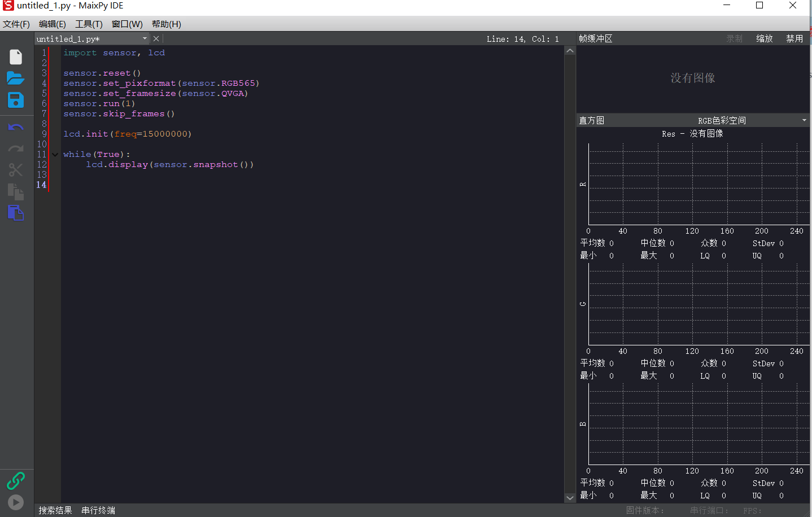Screen dimensions: 812x517
Task: Click the 录制 record button
Action: [735, 39]
